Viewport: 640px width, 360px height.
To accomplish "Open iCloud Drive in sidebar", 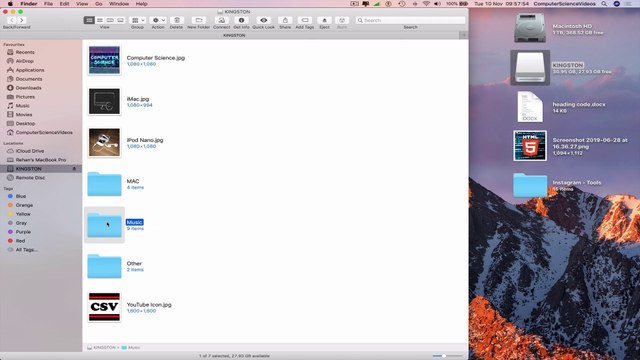I will point(30,151).
